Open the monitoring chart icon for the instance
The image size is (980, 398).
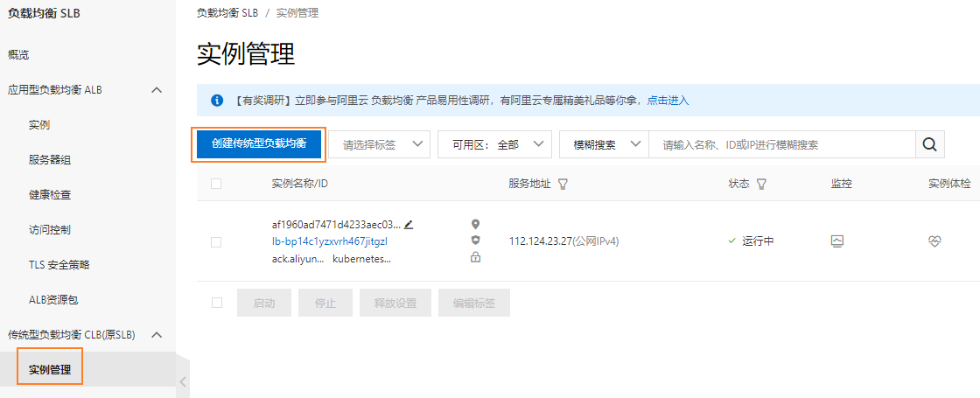click(837, 241)
